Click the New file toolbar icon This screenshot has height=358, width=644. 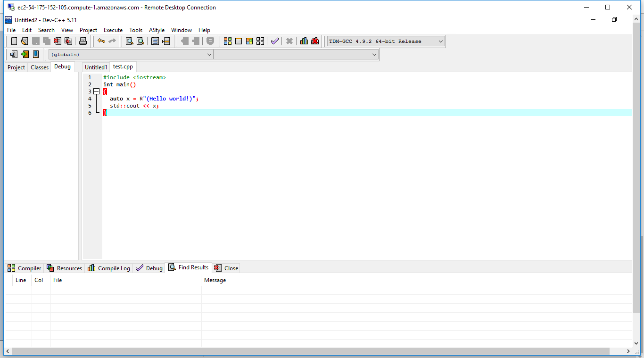click(x=14, y=41)
